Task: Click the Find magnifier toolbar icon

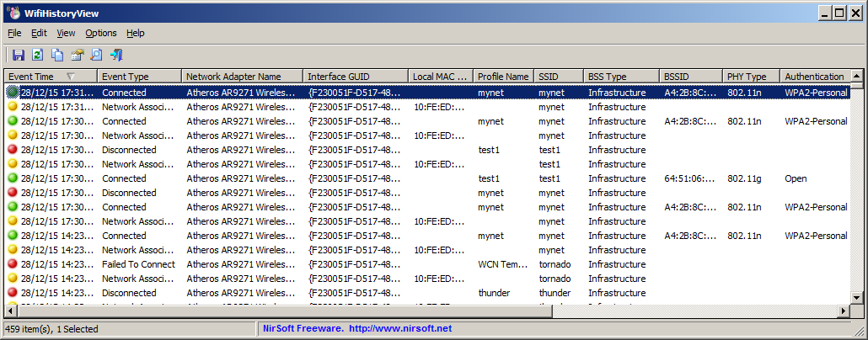Action: pyautogui.click(x=96, y=55)
